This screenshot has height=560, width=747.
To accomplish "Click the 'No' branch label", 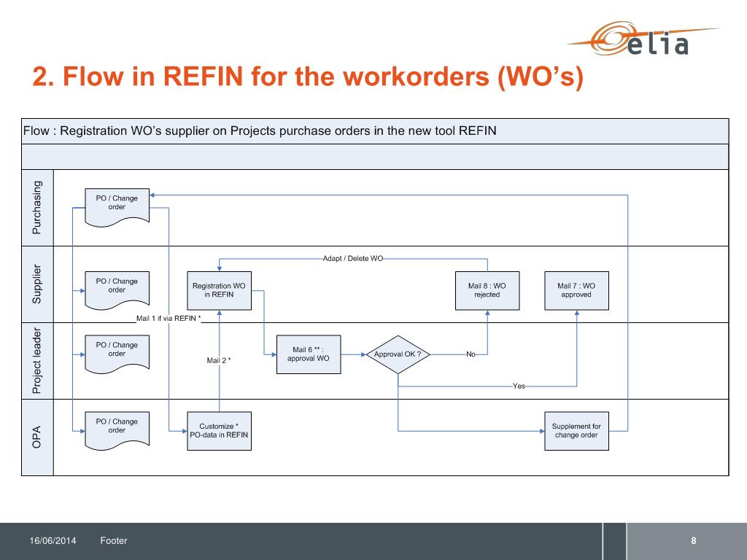I will (471, 354).
